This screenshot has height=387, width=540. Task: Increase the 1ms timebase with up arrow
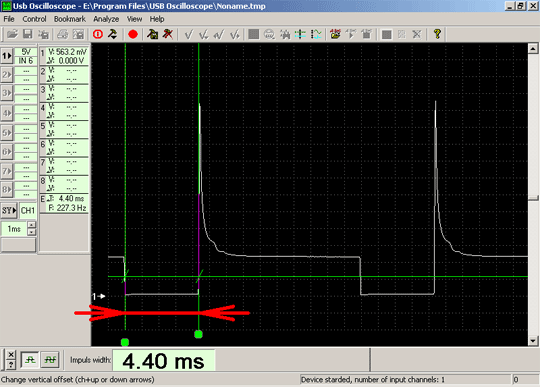click(31, 225)
